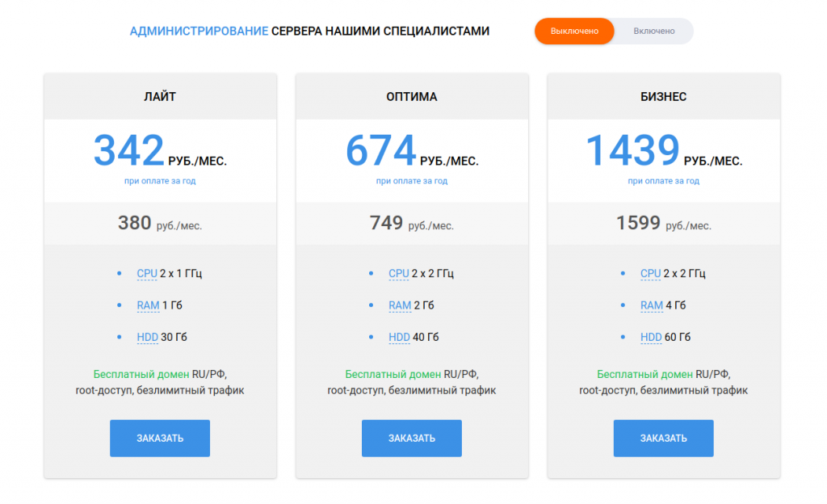The image size is (827, 504).
Task: Open RAM tooltip link in ОПТИМА card
Action: (x=400, y=305)
